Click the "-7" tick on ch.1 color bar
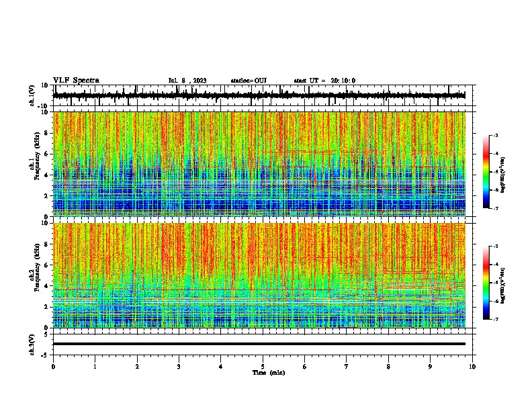This screenshot has height=411, width=532. (x=495, y=208)
